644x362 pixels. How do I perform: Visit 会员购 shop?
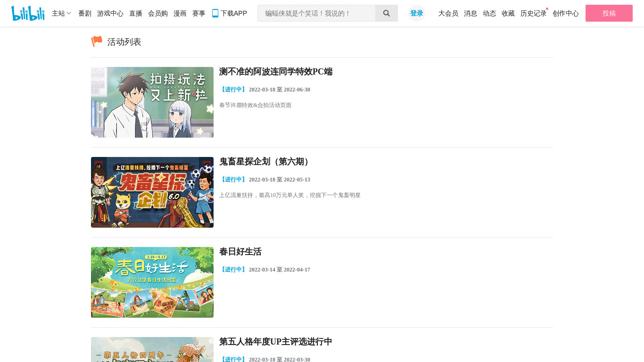(158, 13)
